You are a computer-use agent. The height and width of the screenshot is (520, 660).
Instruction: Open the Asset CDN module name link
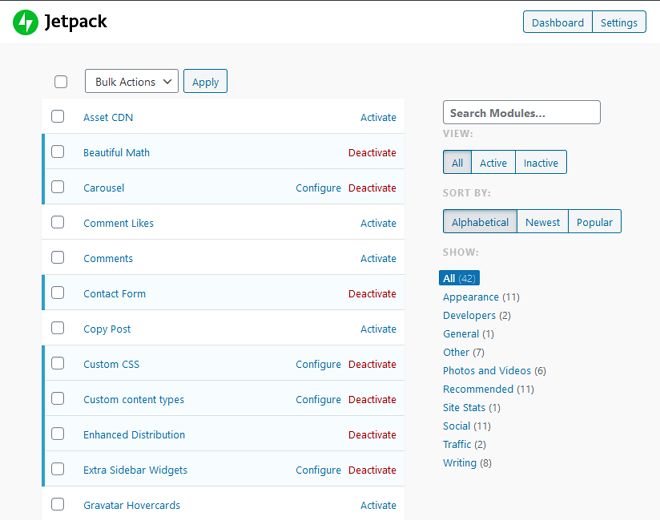point(108,117)
